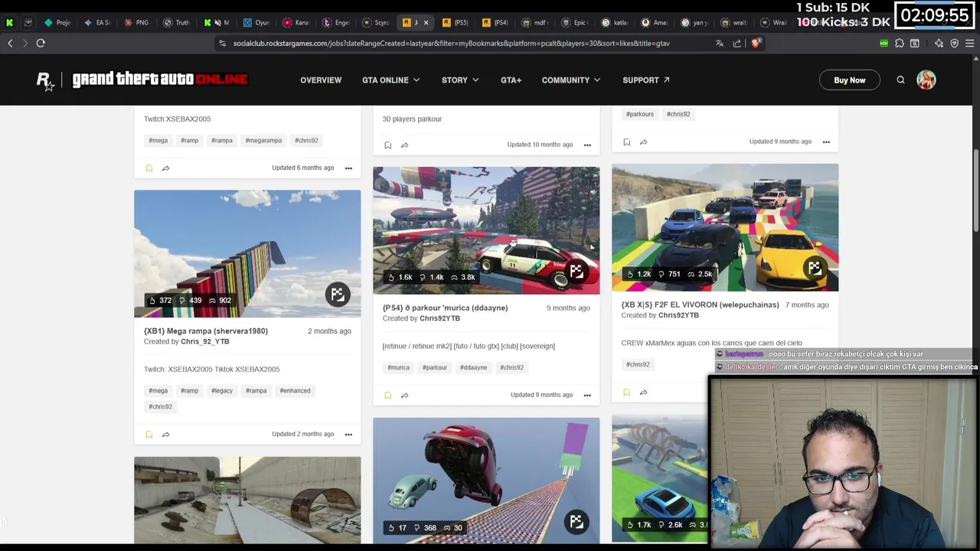Open more options on Mega rampa shervera1980 card

[348, 435]
